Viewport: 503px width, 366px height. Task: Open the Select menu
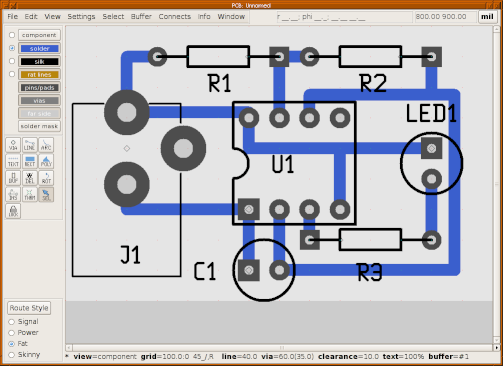pyautogui.click(x=113, y=17)
